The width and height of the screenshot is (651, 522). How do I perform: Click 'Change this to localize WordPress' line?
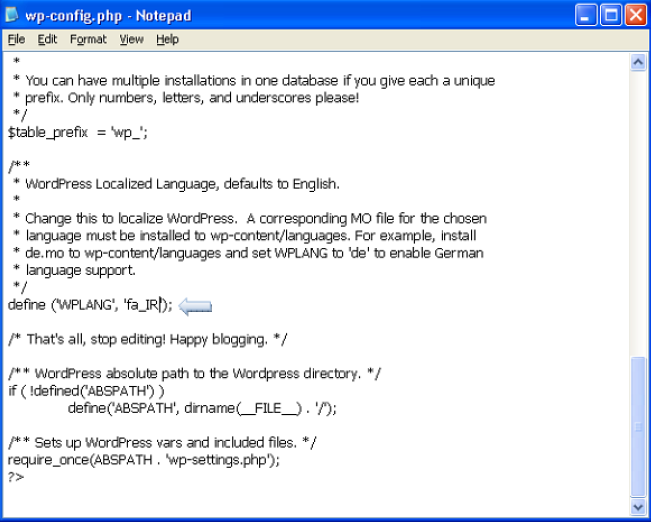coord(250,218)
